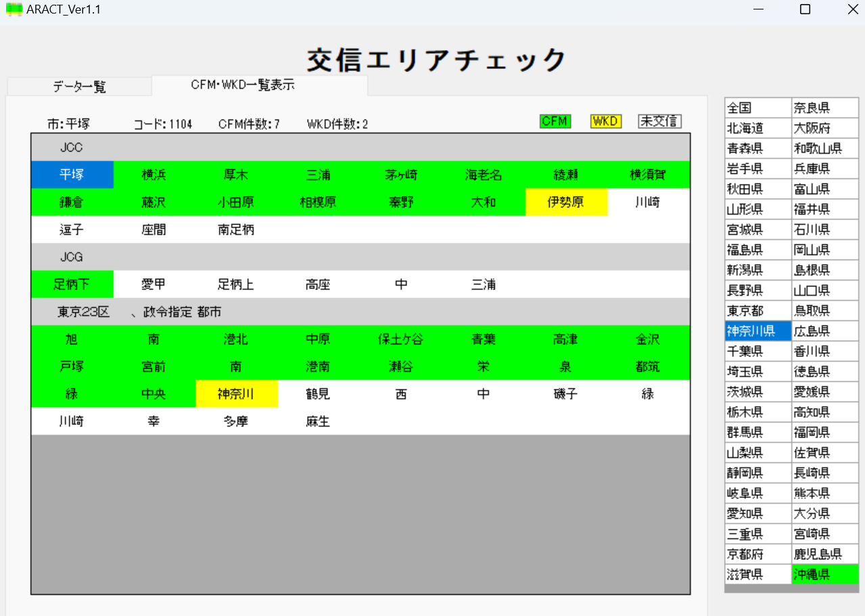Choose 全国 in the prefecture list
Image resolution: width=865 pixels, height=616 pixels.
click(x=757, y=108)
